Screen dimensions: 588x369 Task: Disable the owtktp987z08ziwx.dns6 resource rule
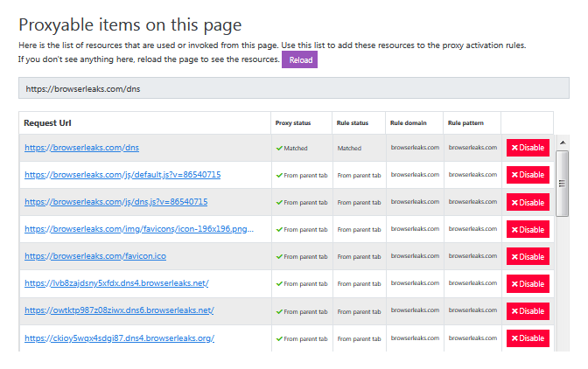click(x=528, y=311)
